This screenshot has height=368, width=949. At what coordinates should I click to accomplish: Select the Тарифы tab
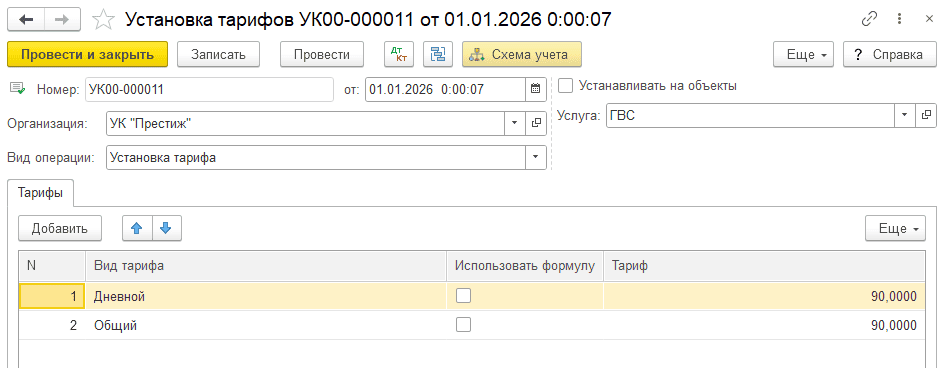click(40, 192)
